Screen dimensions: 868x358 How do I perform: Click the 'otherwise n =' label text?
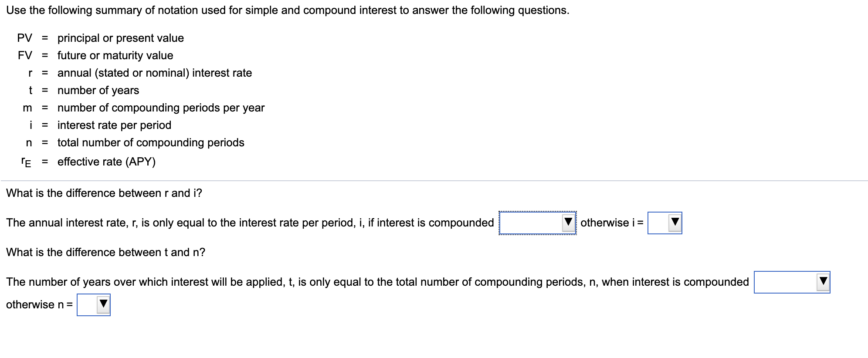click(x=39, y=304)
